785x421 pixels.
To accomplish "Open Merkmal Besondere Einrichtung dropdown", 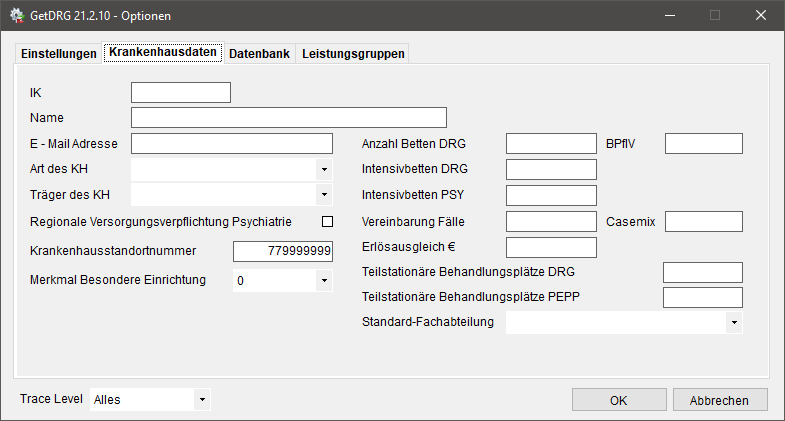I will [x=323, y=281].
